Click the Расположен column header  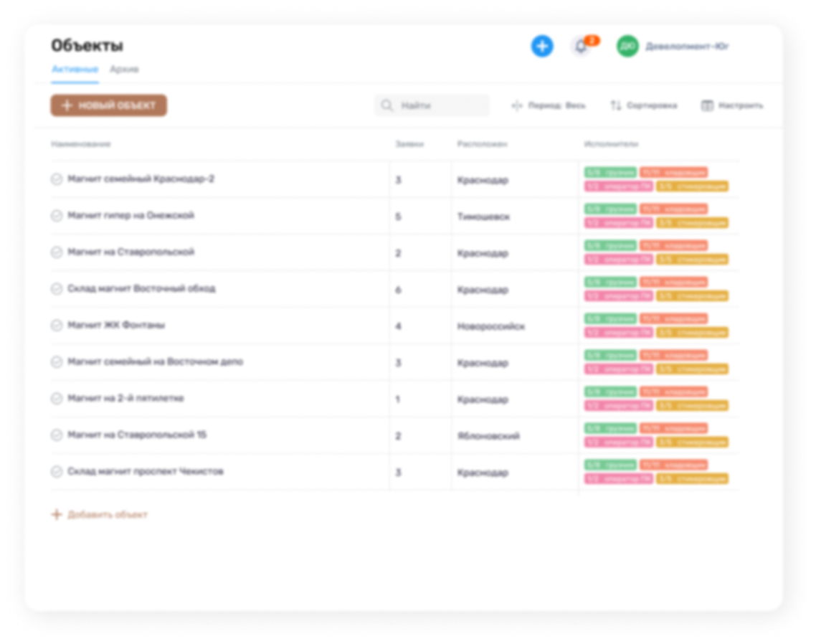[482, 143]
